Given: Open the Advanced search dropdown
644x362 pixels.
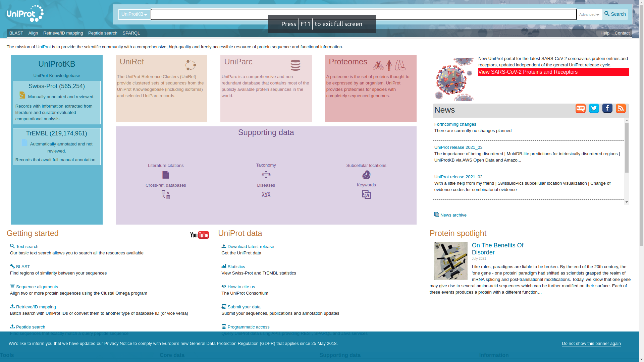Looking at the screenshot, I should click(589, 15).
